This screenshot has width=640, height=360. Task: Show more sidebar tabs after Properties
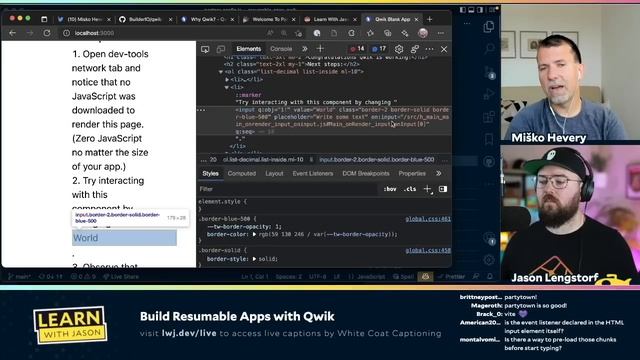(438, 173)
